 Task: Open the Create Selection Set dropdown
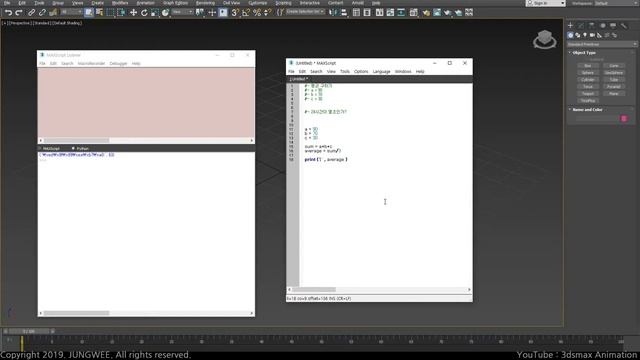pos(305,12)
